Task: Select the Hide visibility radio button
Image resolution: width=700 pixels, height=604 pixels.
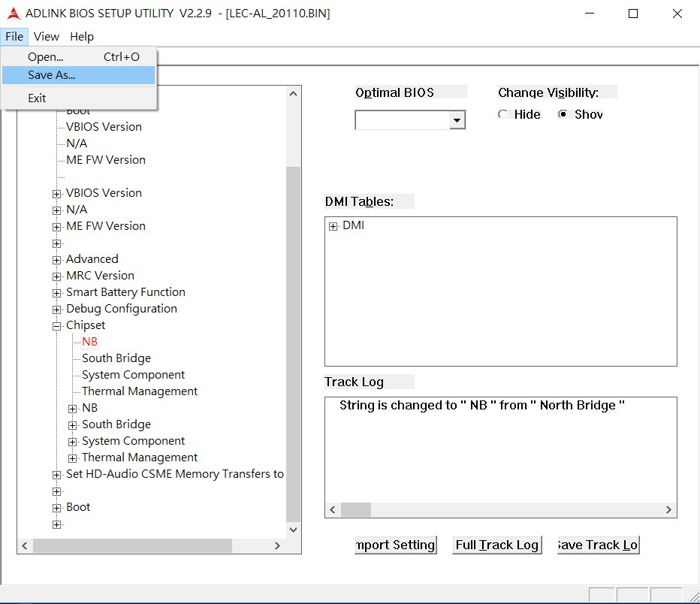Action: [x=503, y=114]
